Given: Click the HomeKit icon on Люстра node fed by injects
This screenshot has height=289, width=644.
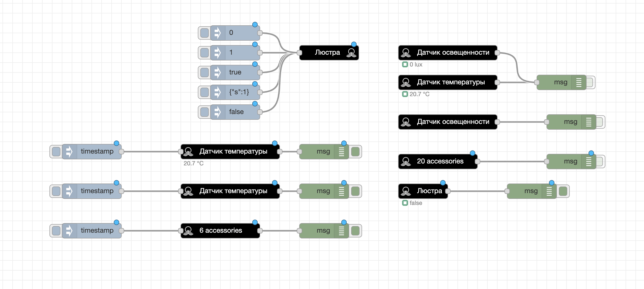Looking at the screenshot, I should 351,53.
